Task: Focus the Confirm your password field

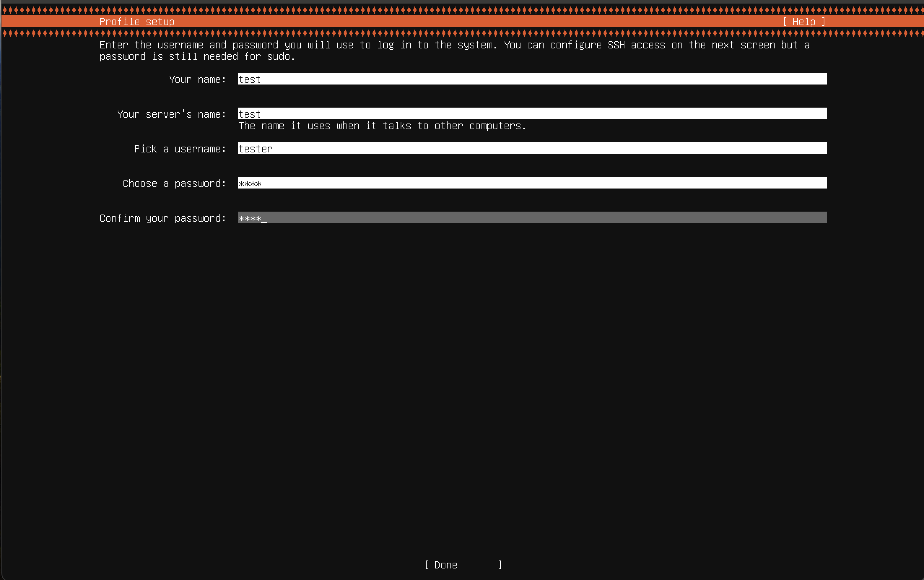Action: click(532, 217)
